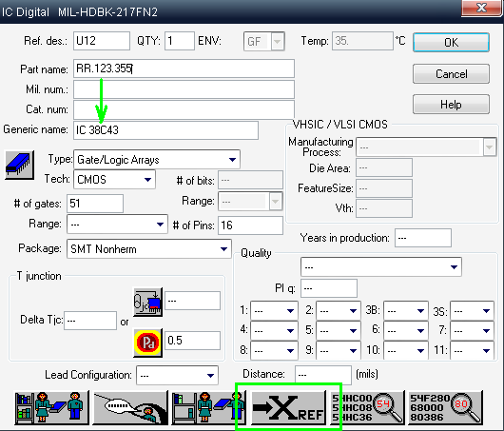The image size is (504, 431).
Task: Click the Mil. num. input field
Action: click(184, 89)
